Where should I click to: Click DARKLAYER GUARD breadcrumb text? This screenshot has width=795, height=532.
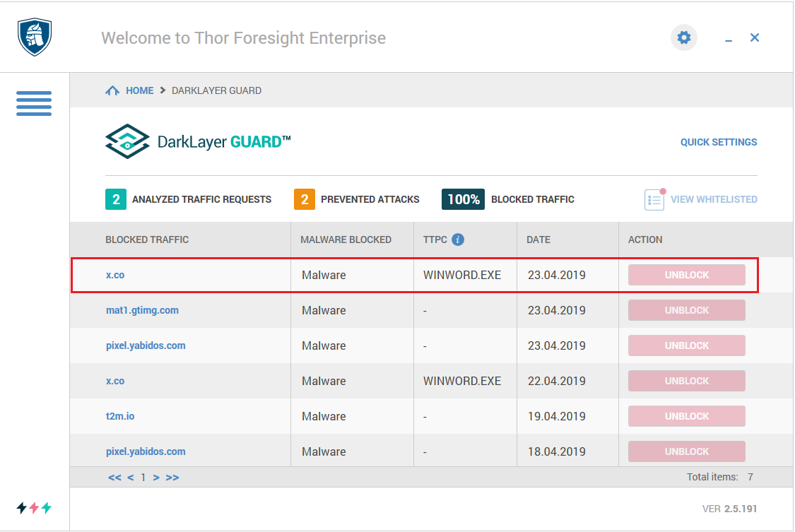pyautogui.click(x=216, y=90)
